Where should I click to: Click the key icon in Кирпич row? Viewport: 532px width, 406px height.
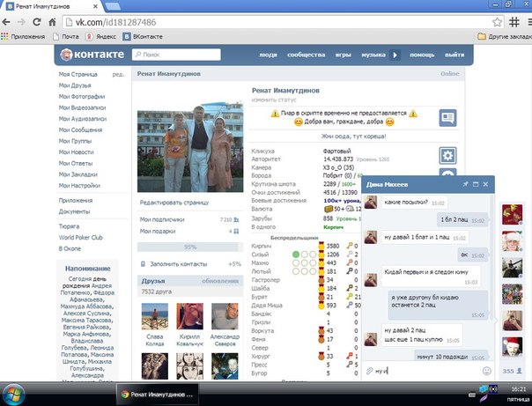[x=349, y=246]
